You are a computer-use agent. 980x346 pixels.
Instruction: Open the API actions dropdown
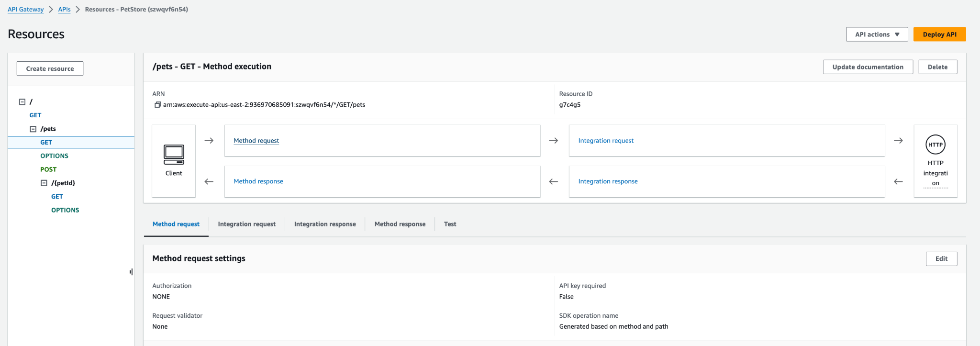[877, 34]
